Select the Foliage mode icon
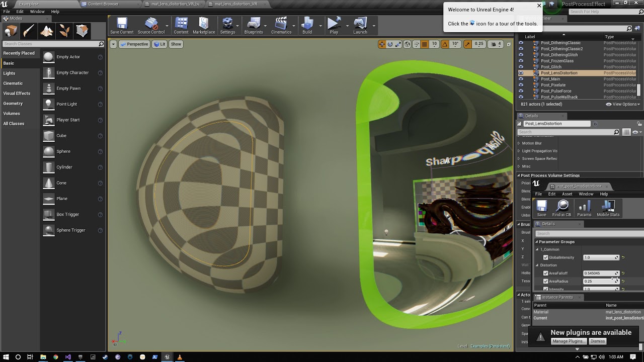644x362 pixels. (64, 31)
